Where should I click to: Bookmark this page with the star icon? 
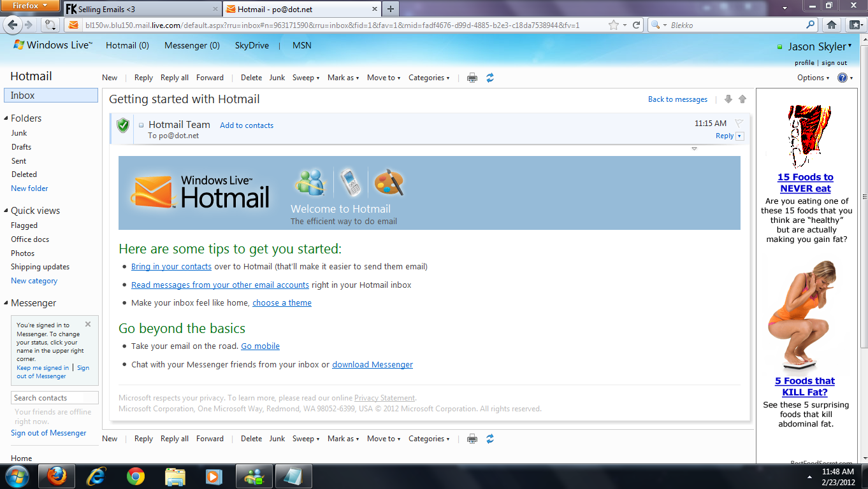tap(614, 25)
